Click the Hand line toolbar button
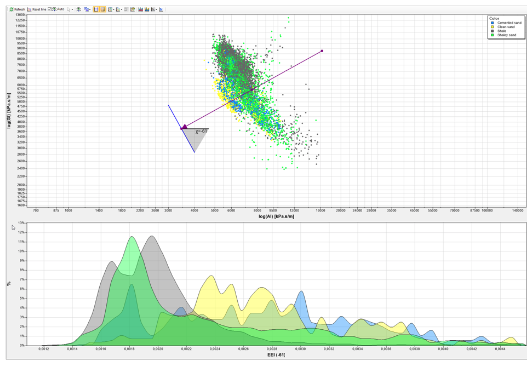This screenshot has height=367, width=532. (37, 9)
